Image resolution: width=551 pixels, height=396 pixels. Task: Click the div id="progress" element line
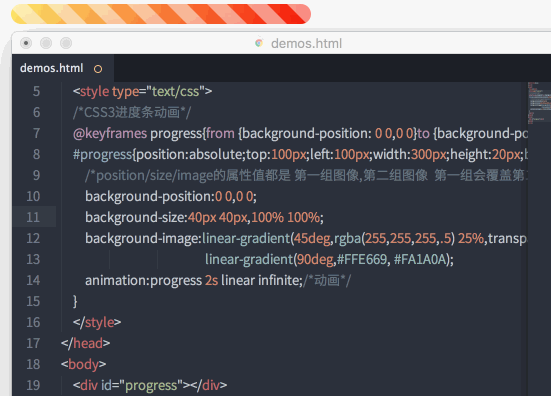click(150, 385)
